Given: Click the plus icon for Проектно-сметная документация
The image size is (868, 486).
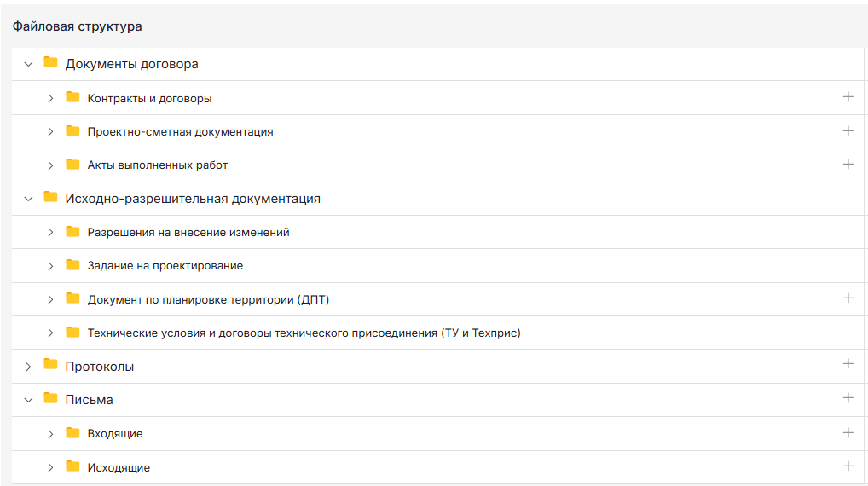Looking at the screenshot, I should 848,131.
